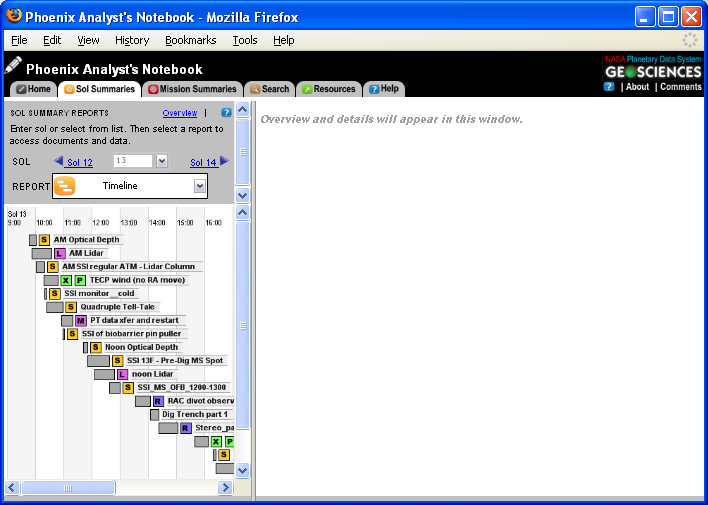Click upper panel scroll up arrow
The height and width of the screenshot is (505, 708).
click(242, 110)
